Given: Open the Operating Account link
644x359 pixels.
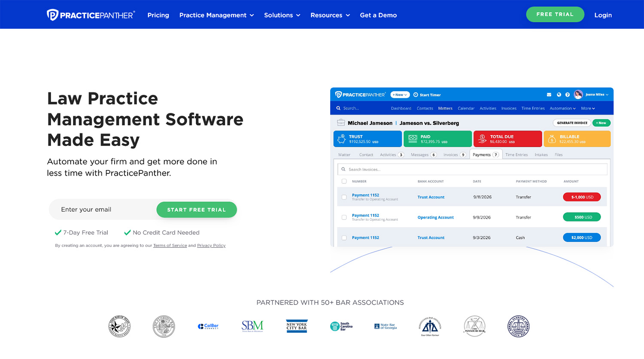Looking at the screenshot, I should click(436, 217).
